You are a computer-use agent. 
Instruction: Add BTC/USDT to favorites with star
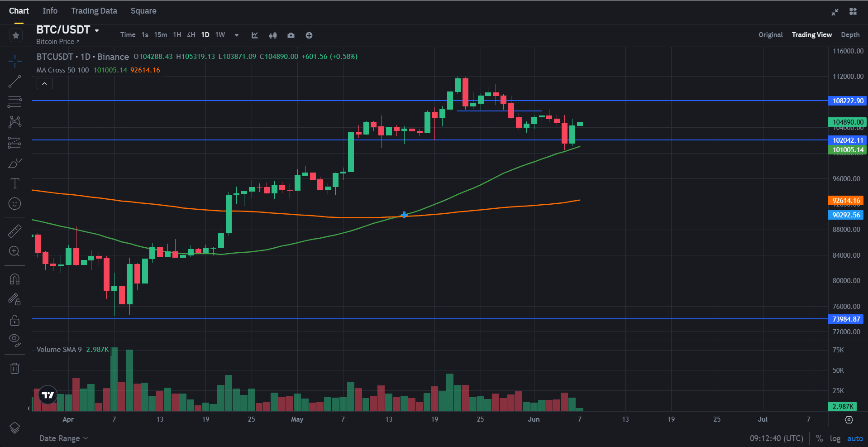click(x=16, y=35)
